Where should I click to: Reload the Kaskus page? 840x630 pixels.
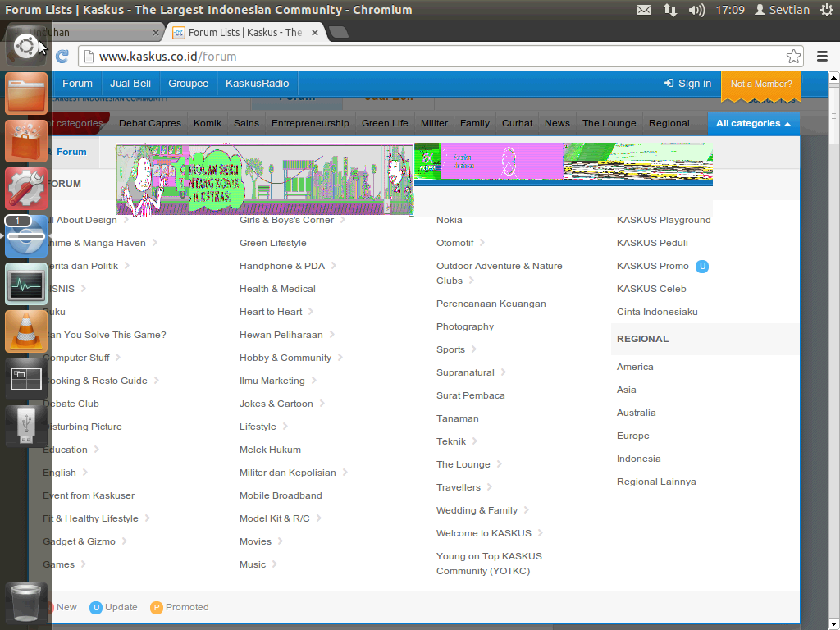tap(62, 57)
